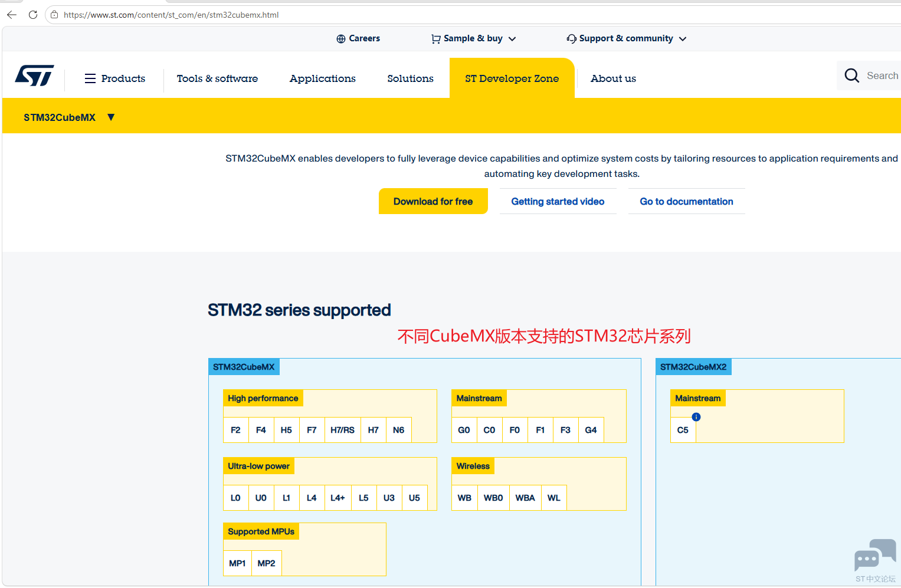Select the U3 series tile
This screenshot has width=901, height=588.
(389, 498)
